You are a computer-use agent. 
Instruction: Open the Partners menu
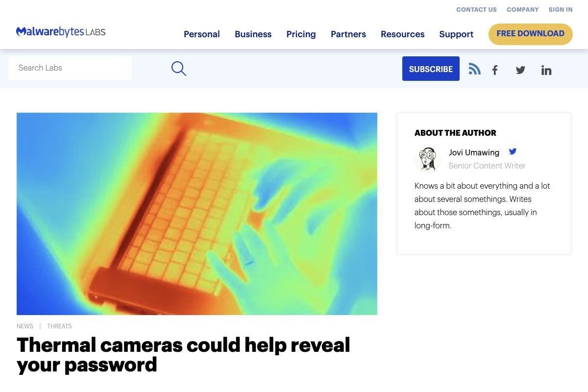(348, 34)
